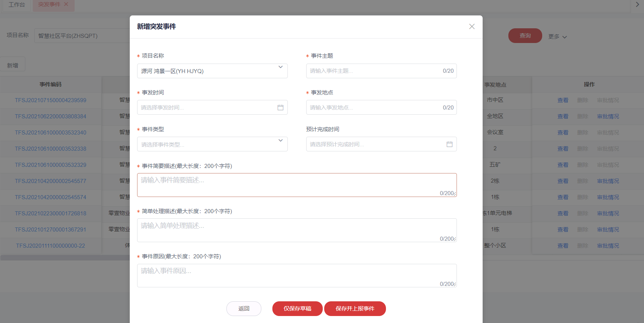Viewport: 644px width, 323px height.
Task: Click into the 事件原因 textarea
Action: click(x=297, y=276)
